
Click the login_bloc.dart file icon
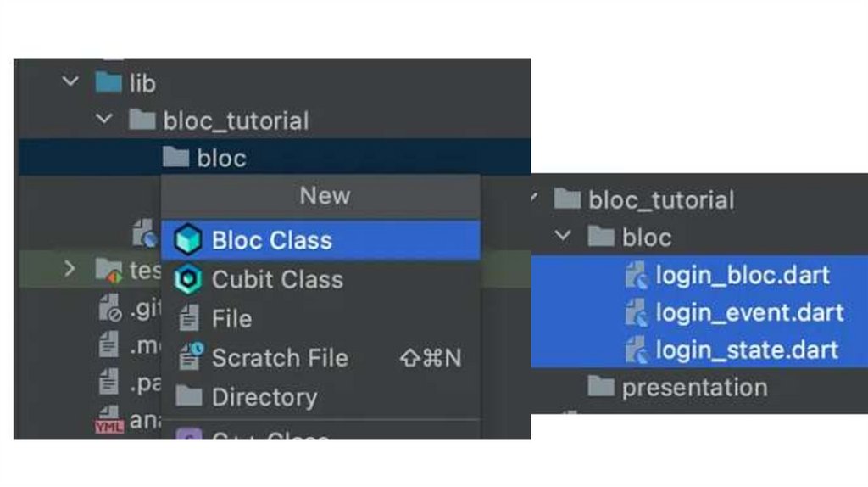point(636,275)
